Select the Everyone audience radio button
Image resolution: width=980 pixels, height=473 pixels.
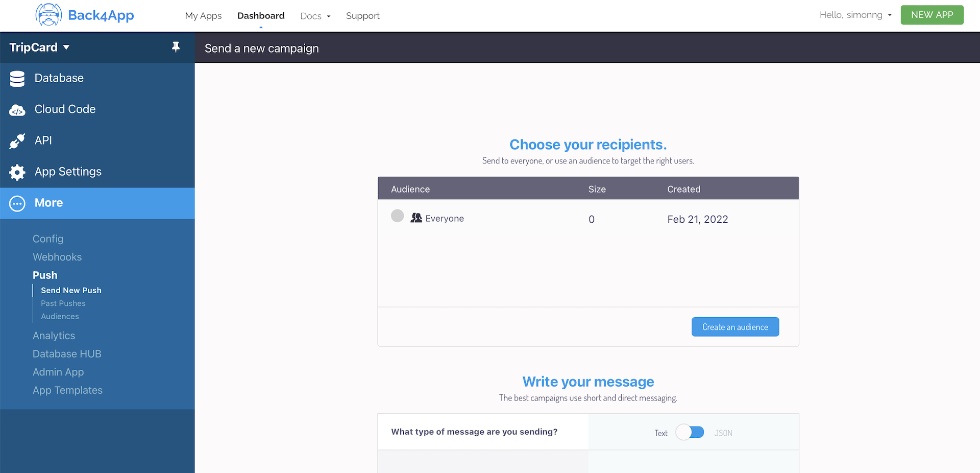pos(397,216)
